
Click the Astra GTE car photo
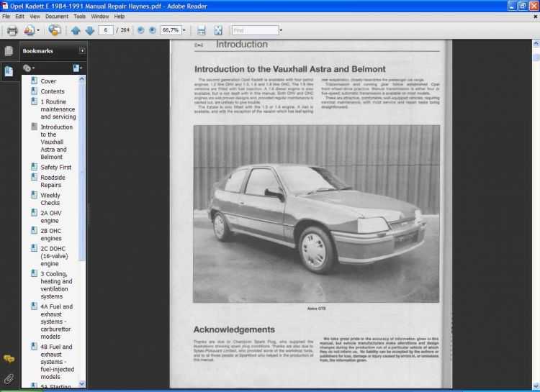pos(316,214)
